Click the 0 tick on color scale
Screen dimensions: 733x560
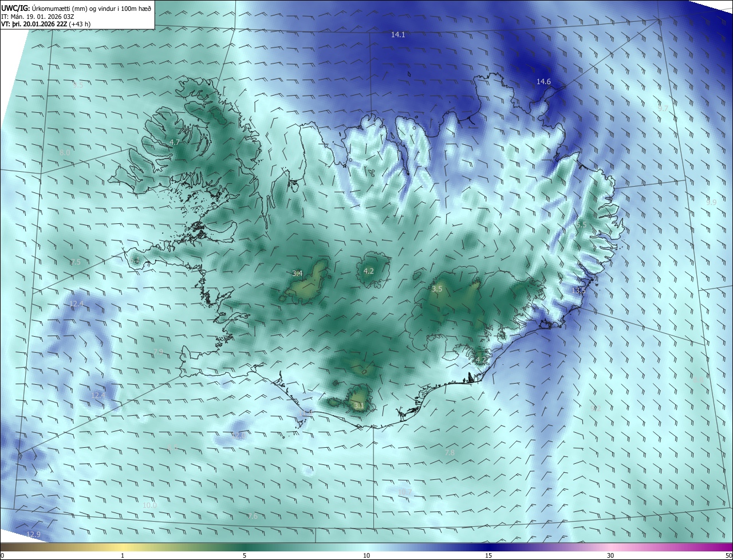[2, 555]
